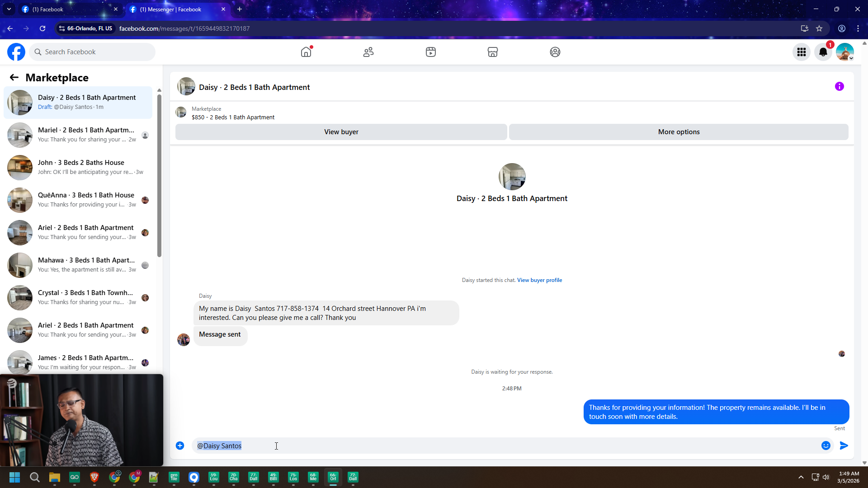The width and height of the screenshot is (868, 488).
Task: Open the Video icon in top navigation
Action: click(431, 52)
